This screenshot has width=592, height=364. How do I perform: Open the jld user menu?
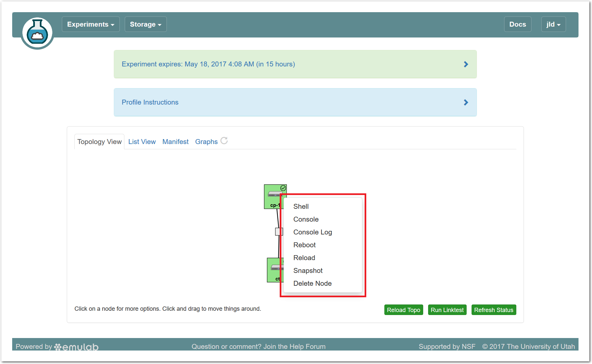click(x=553, y=24)
